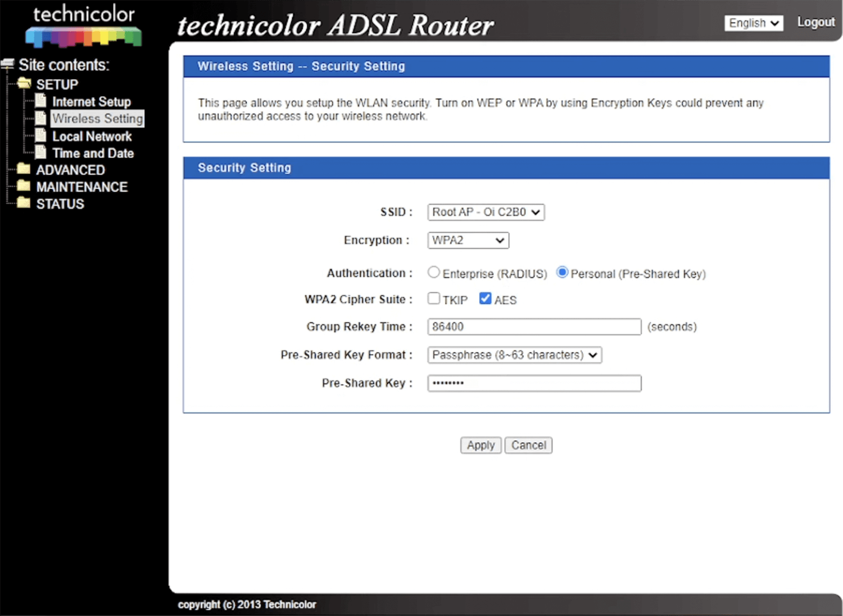Open Wireless Setting in the site tree
This screenshot has height=616, width=843.
point(97,119)
